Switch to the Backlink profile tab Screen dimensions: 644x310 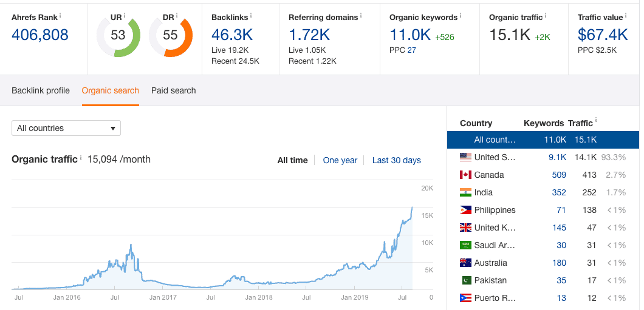(41, 90)
